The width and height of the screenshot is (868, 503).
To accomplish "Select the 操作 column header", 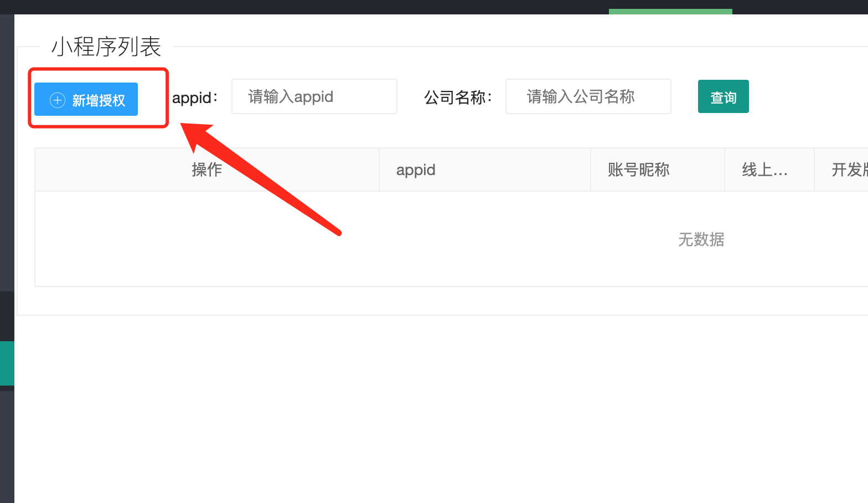I will pos(207,170).
